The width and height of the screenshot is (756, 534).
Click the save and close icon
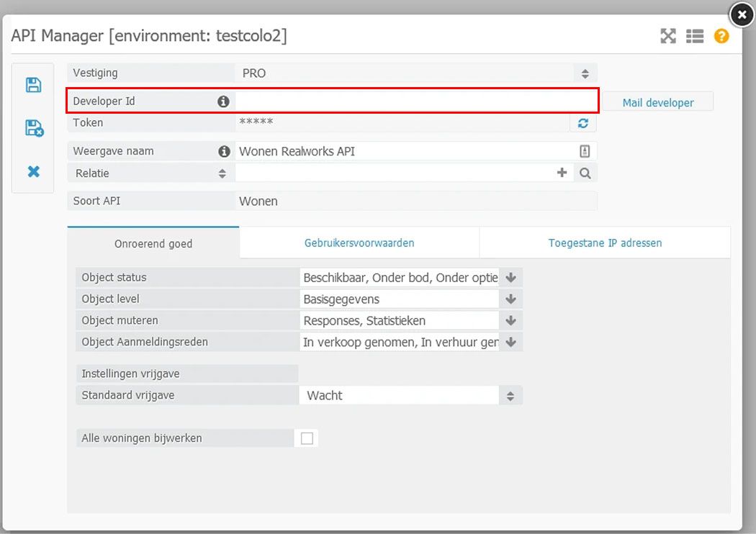coord(34,128)
